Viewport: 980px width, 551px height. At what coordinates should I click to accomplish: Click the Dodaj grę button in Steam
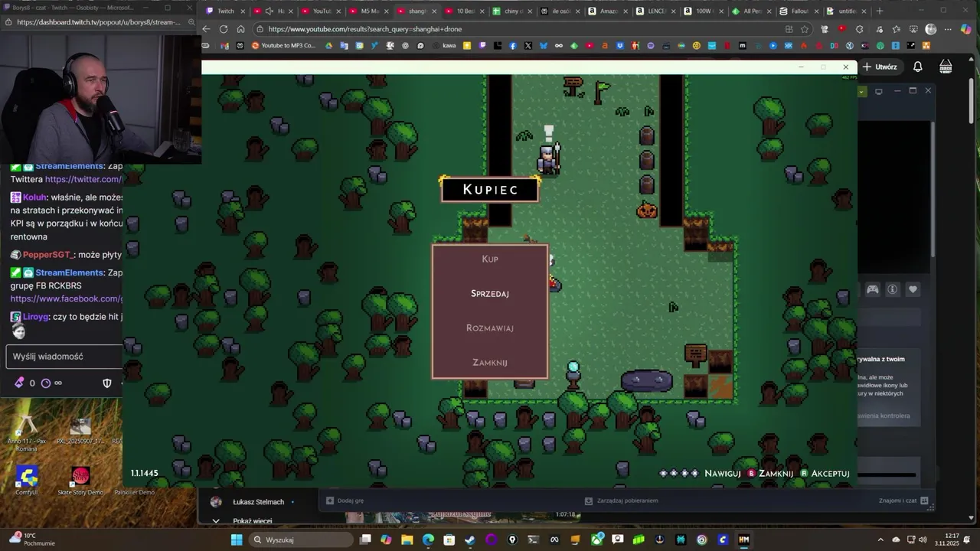tap(345, 500)
